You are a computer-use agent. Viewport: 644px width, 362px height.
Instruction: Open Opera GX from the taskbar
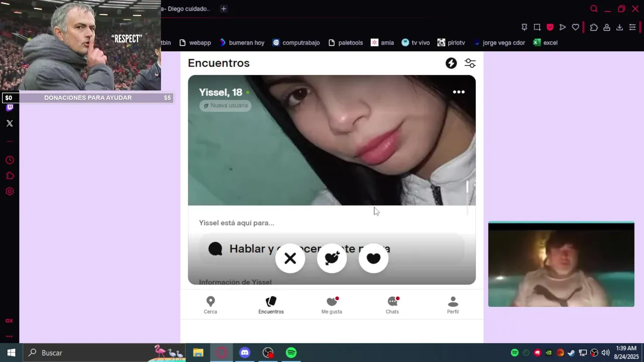coord(221,353)
